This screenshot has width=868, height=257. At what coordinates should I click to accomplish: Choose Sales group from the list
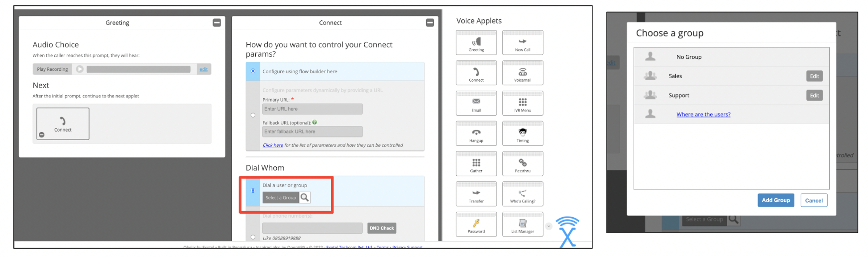675,76
